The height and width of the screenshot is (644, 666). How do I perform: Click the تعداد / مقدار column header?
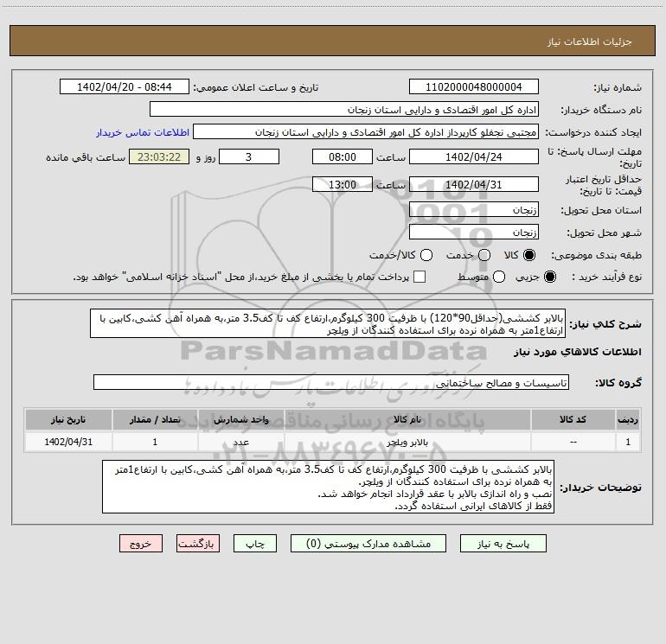[x=155, y=420]
